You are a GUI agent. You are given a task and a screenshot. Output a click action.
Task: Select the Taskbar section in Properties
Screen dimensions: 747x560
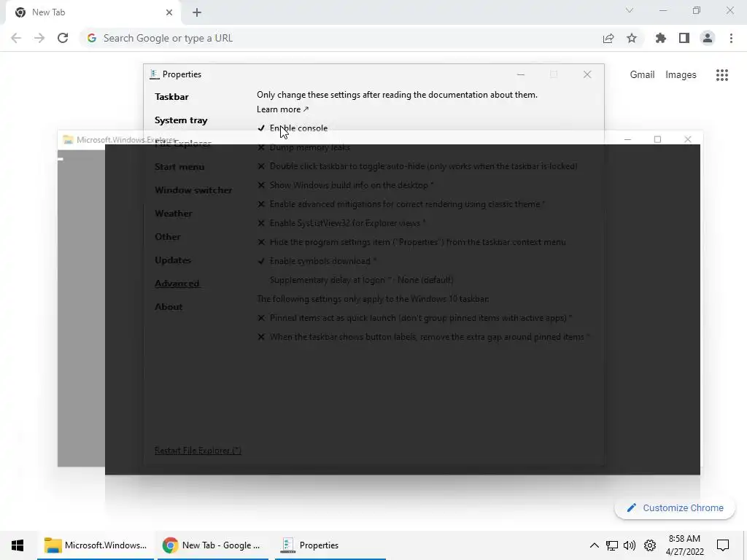(171, 97)
